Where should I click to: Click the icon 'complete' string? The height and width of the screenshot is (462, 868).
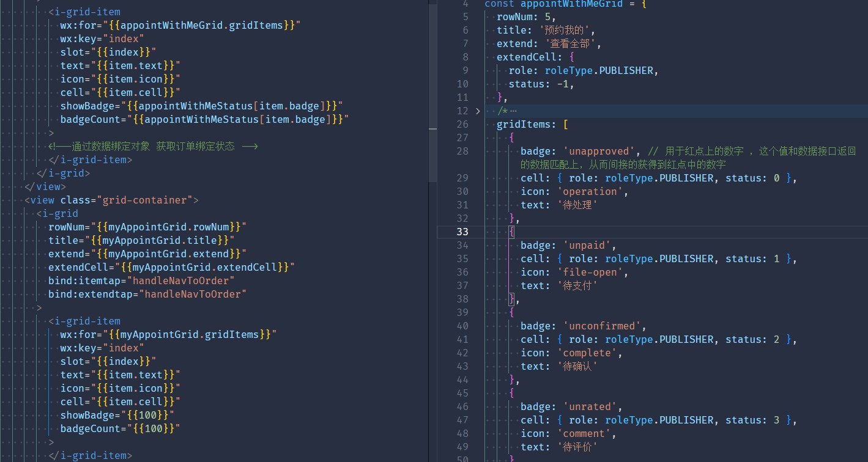click(587, 353)
